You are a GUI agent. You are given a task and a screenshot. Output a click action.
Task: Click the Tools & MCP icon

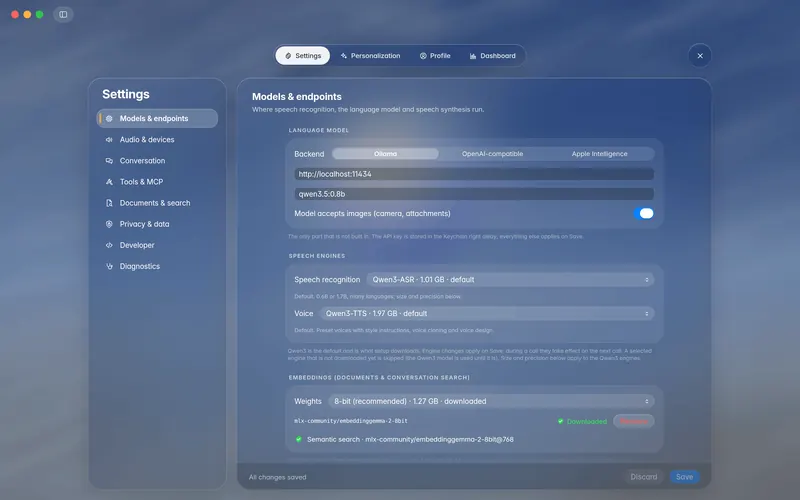109,182
